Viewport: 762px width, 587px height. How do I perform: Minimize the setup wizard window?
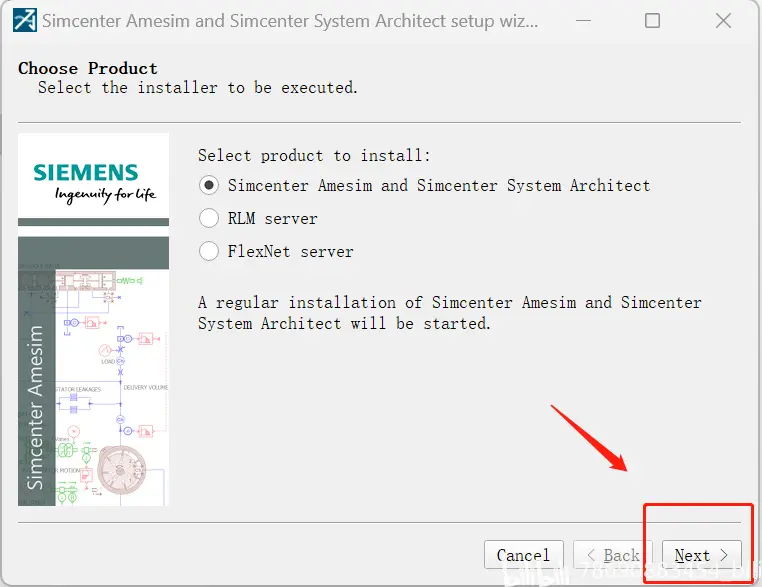583,20
